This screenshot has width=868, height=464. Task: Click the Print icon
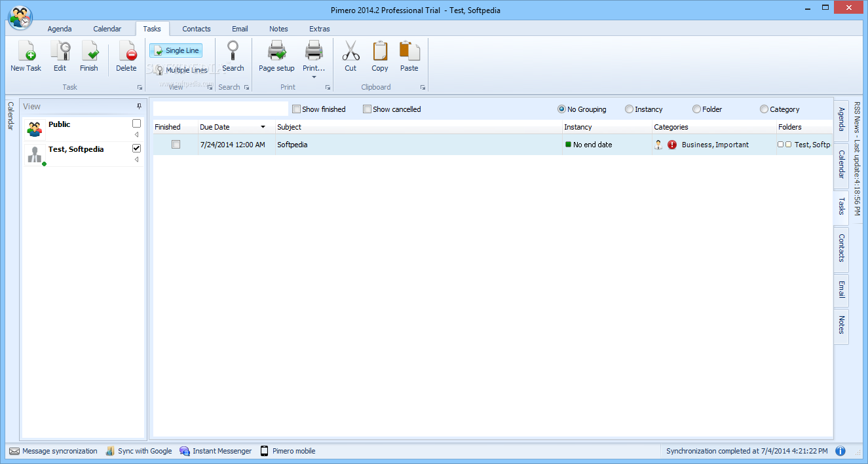pyautogui.click(x=314, y=51)
